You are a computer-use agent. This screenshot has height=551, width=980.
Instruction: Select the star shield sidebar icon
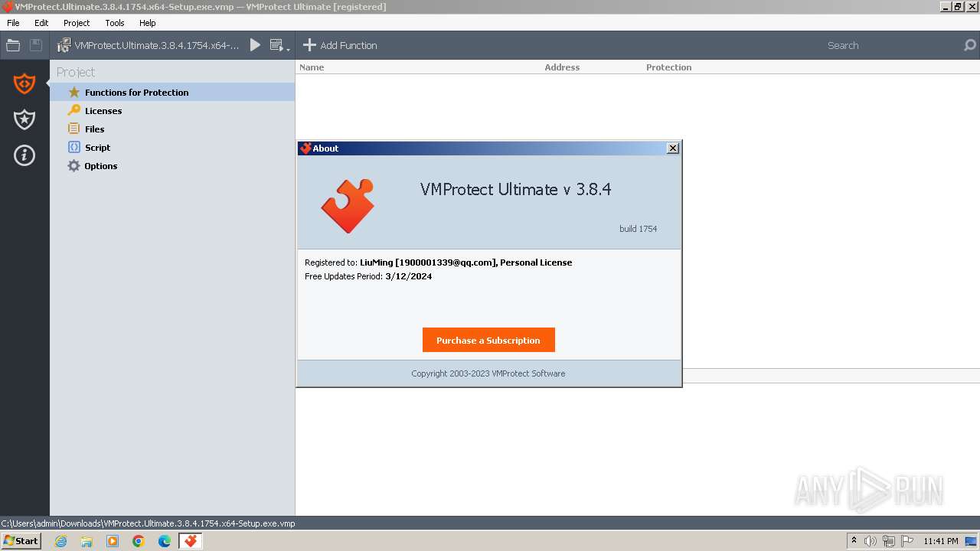click(24, 119)
